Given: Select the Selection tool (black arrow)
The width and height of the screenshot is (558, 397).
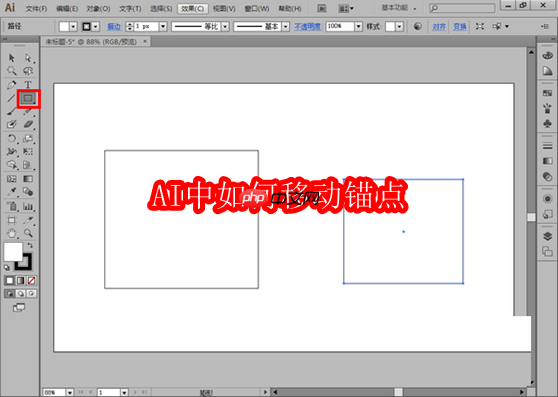Looking at the screenshot, I should tap(11, 58).
